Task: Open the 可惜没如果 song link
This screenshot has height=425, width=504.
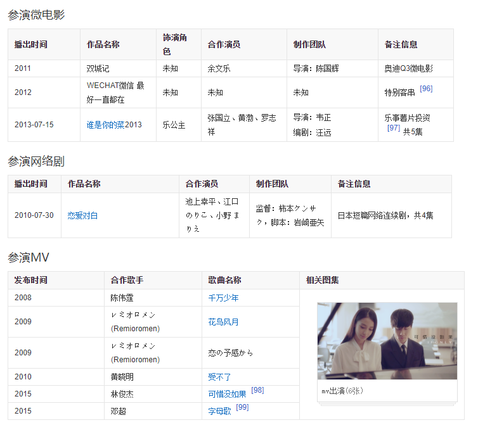Action: pos(227,394)
